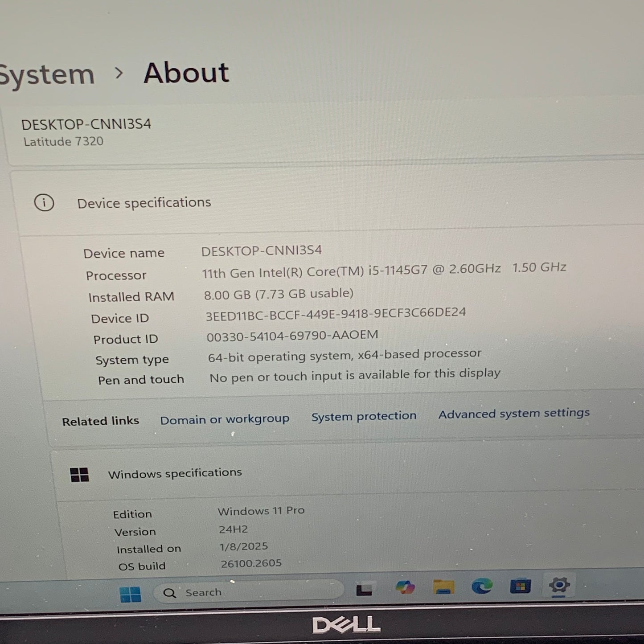Launch Microsoft Edge from the taskbar
This screenshot has width=644, height=644.
[482, 586]
